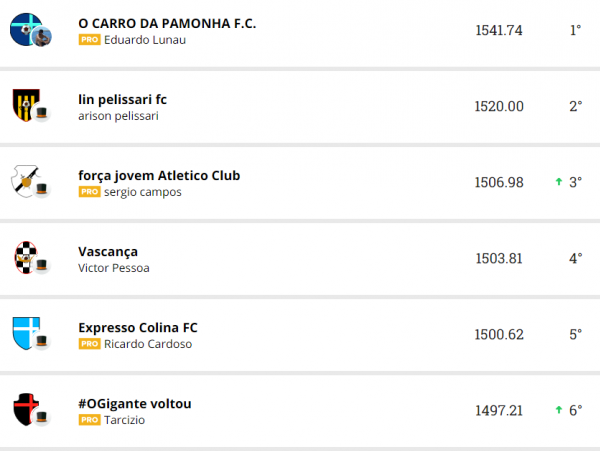Image resolution: width=600 pixels, height=451 pixels.
Task: Open lin pelissari fc team page
Action: [122, 99]
